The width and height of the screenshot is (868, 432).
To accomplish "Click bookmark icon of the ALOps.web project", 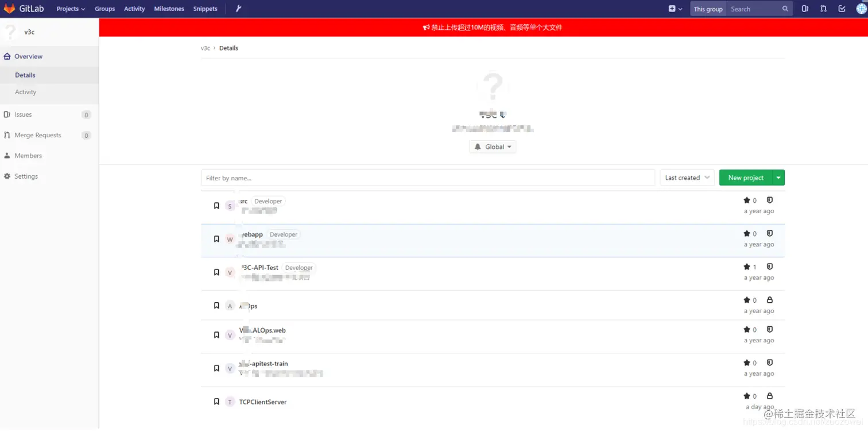I will (x=216, y=335).
